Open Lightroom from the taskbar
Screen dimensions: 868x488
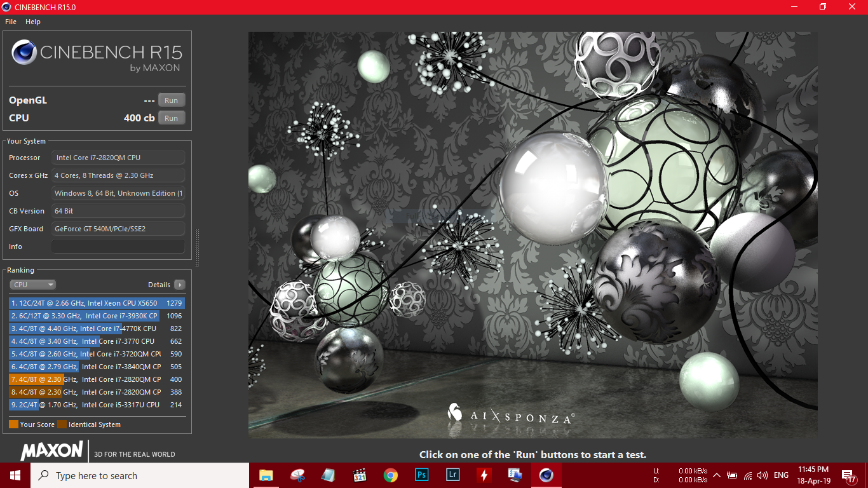(x=453, y=475)
